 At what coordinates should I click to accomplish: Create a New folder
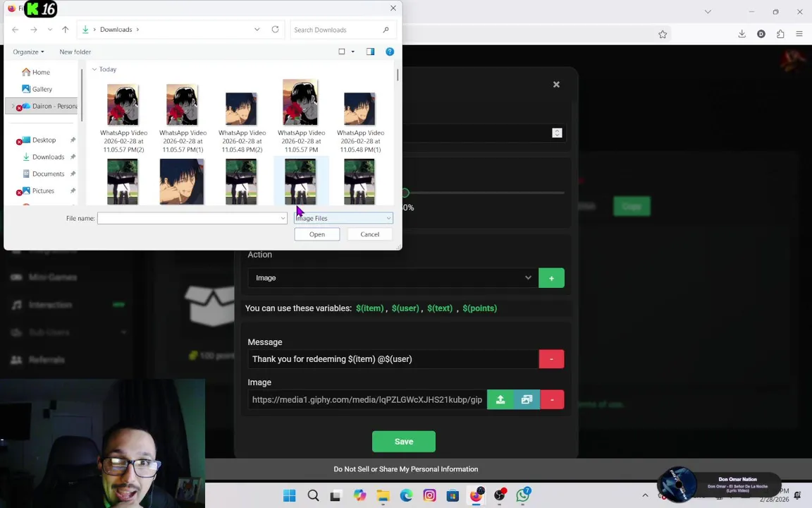click(75, 52)
